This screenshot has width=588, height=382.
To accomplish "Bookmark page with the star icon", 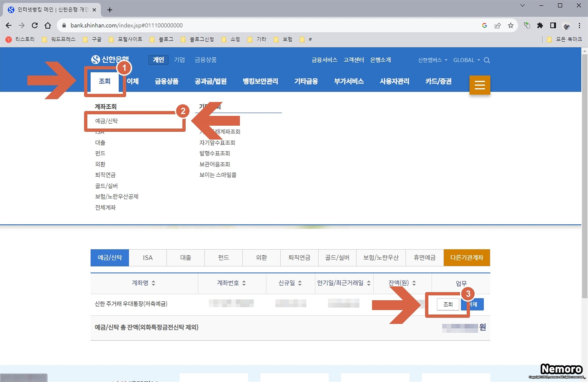I will 510,26.
